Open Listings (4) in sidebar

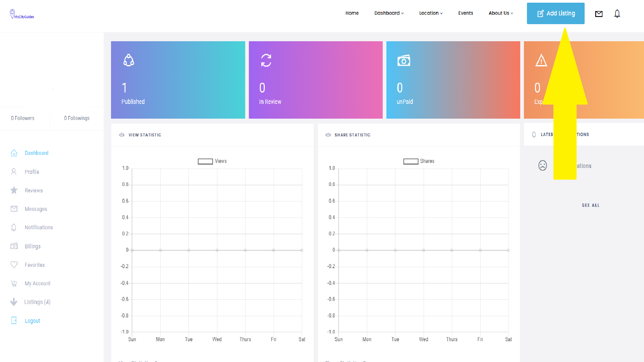pos(37,302)
